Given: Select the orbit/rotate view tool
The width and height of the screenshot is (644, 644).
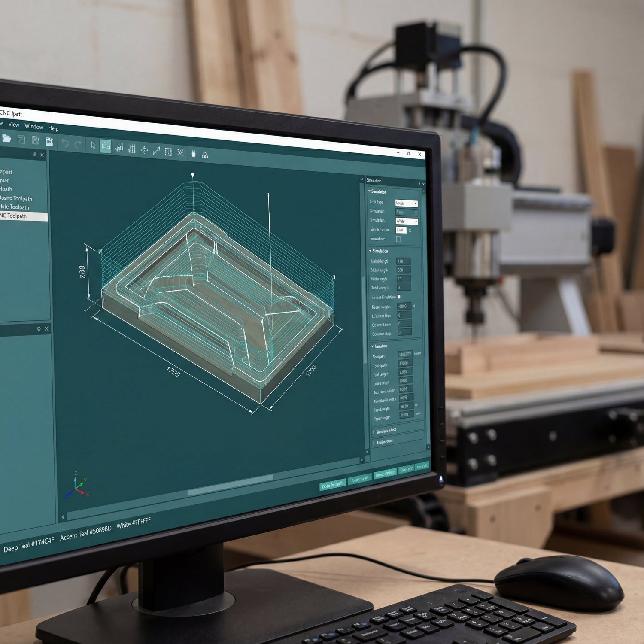Looking at the screenshot, I should coord(144,149).
